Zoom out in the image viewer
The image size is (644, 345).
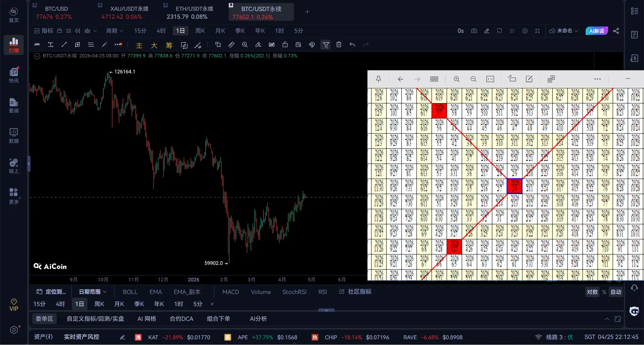pyautogui.click(x=473, y=79)
